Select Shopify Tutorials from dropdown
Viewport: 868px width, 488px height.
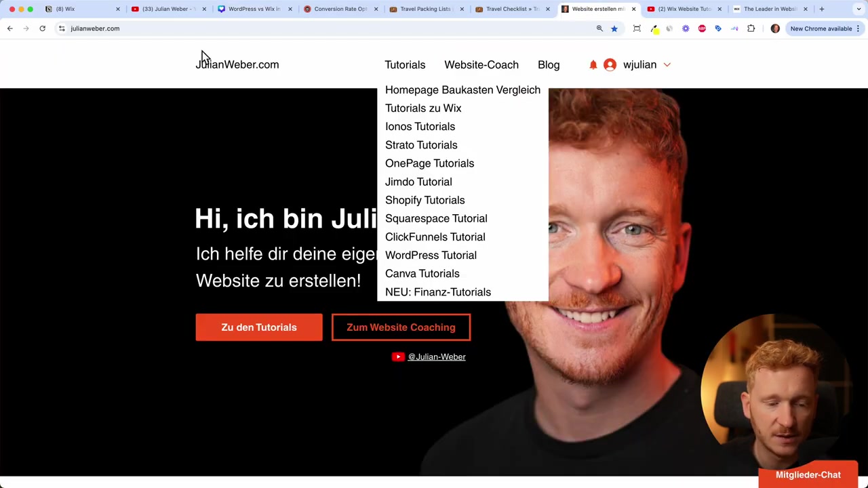(425, 200)
